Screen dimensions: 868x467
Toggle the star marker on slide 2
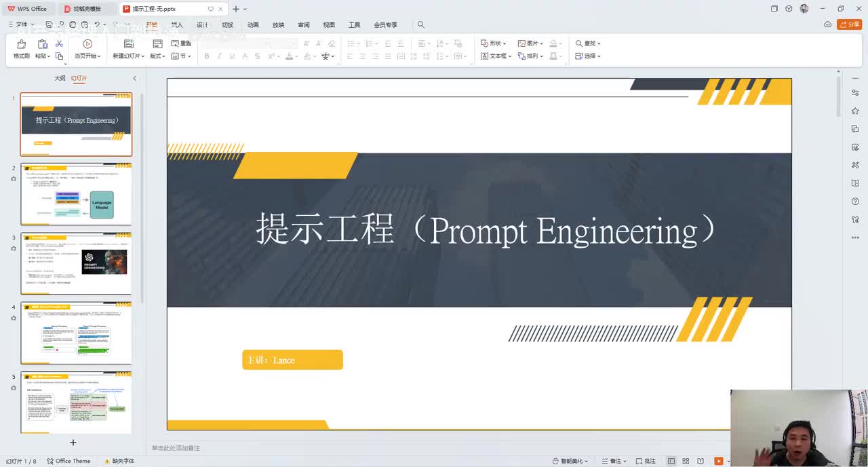13,179
